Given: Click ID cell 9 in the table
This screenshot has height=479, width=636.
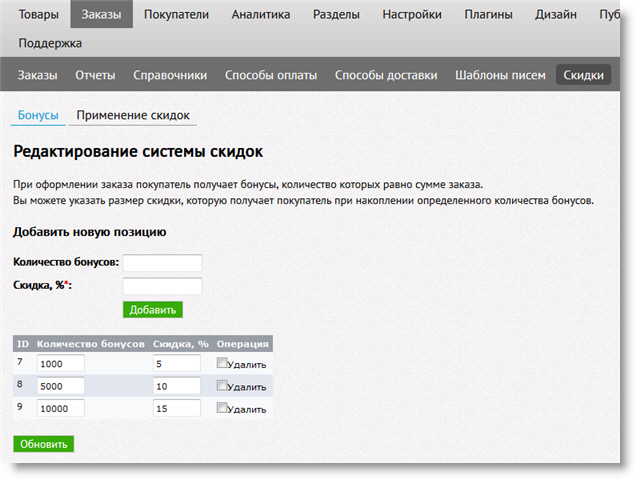Looking at the screenshot, I should coord(19,406).
